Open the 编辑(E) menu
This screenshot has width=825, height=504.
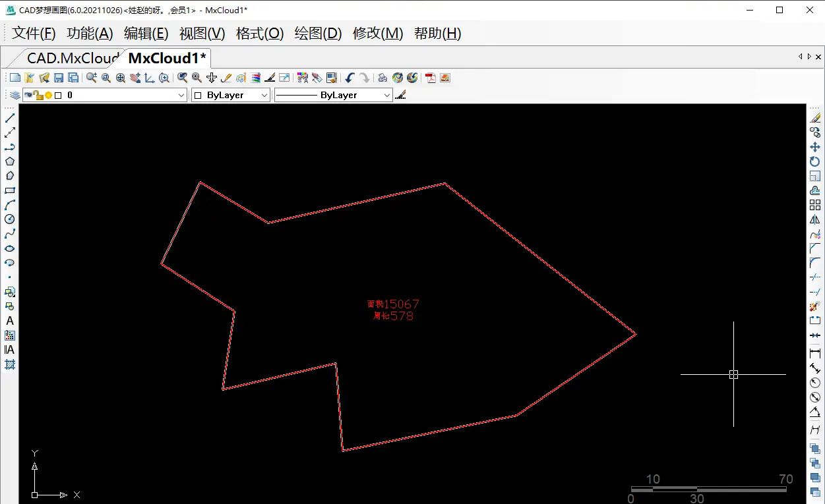pyautogui.click(x=146, y=34)
